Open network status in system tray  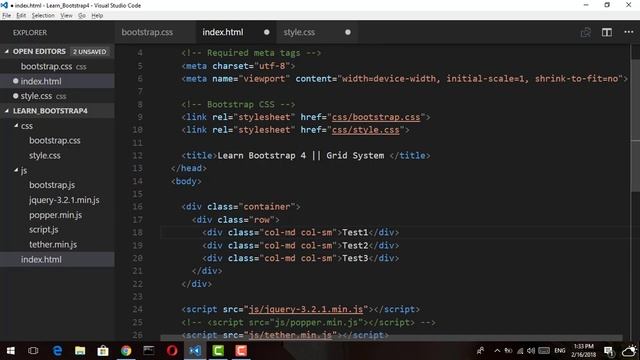[520, 351]
